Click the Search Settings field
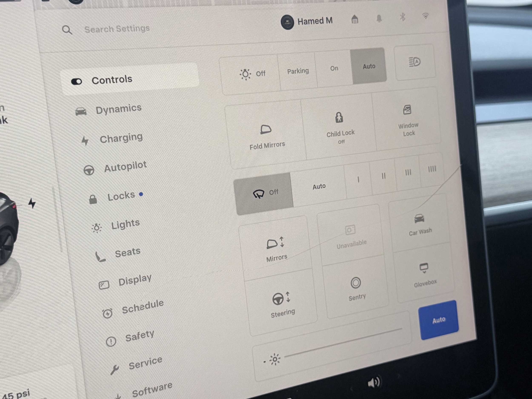 (117, 29)
